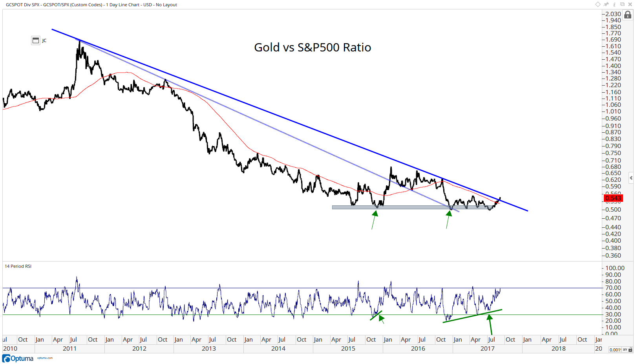Image resolution: width=636 pixels, height=364 pixels.
Task: Open the optuma.com link
Action: pyautogui.click(x=45, y=358)
